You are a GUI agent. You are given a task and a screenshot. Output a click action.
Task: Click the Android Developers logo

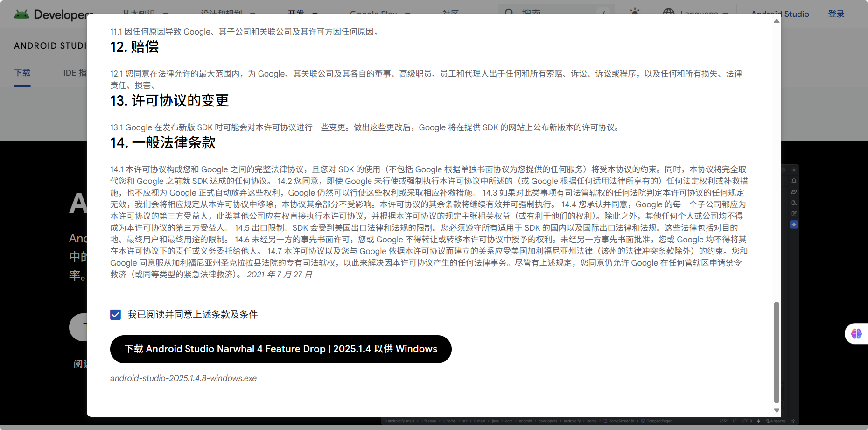[54, 14]
